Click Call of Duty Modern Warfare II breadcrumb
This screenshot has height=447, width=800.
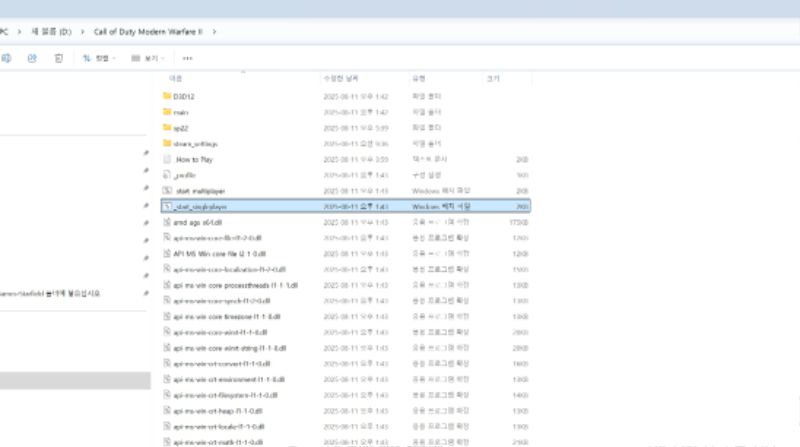tap(150, 31)
